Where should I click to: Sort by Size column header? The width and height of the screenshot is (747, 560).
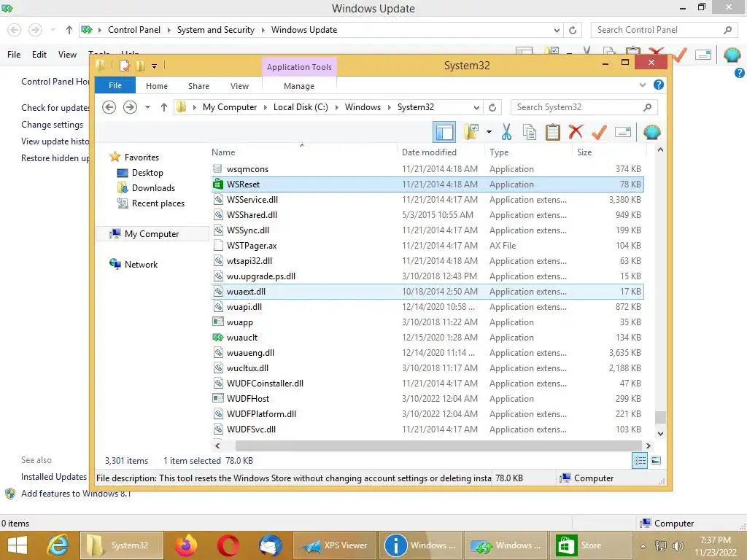tap(609, 152)
